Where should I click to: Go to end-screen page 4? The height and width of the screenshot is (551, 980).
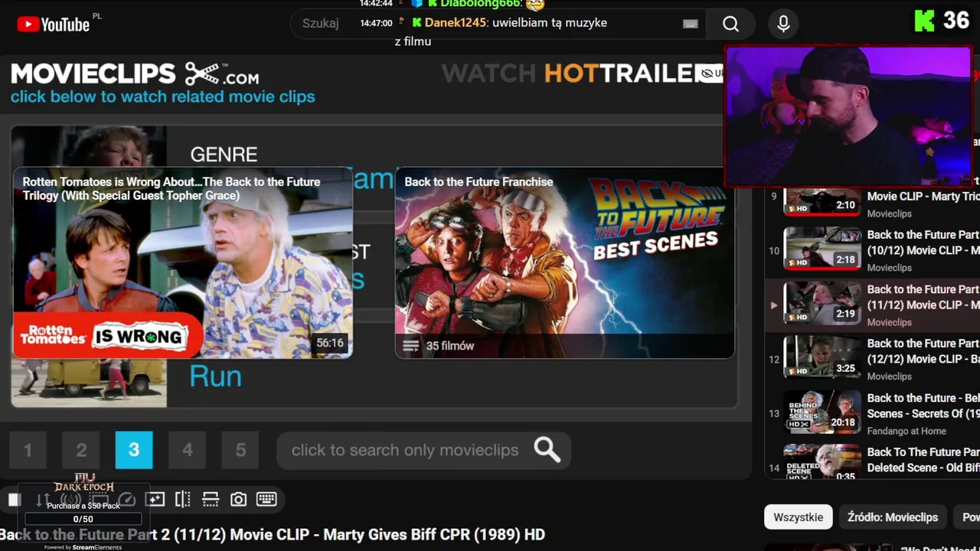[x=188, y=450]
